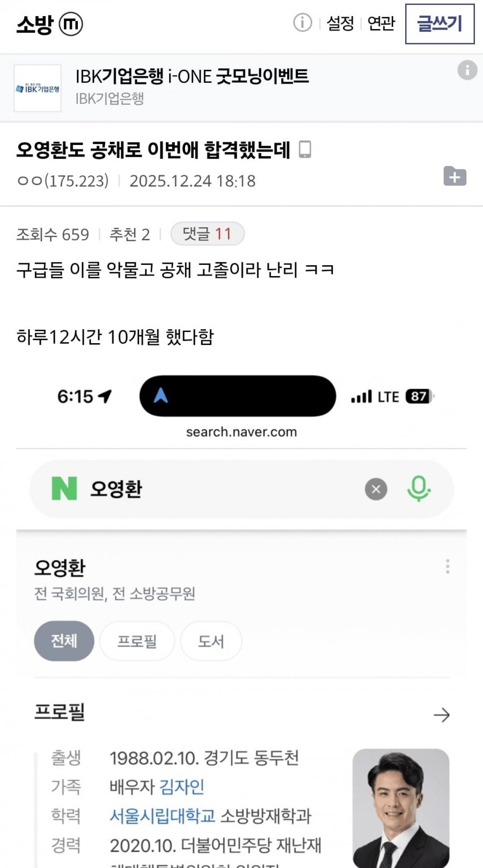Viewport: 483px width, 868px height.
Task: Tap the green Naver N logo
Action: pos(64,489)
